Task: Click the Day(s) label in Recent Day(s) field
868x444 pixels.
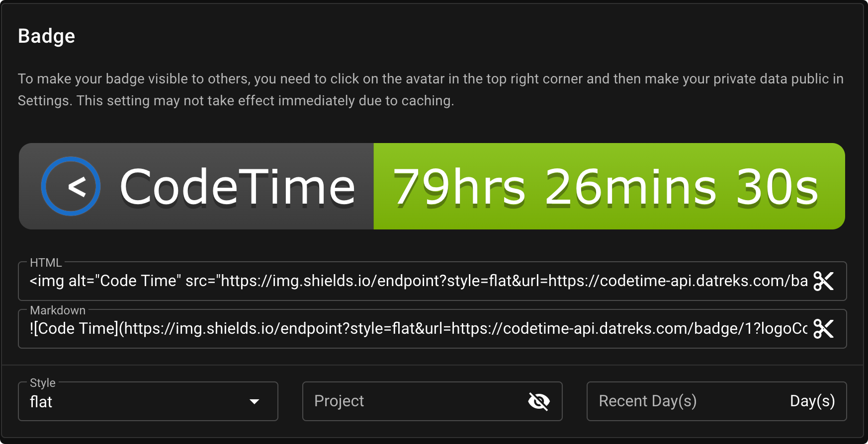Action: point(812,401)
